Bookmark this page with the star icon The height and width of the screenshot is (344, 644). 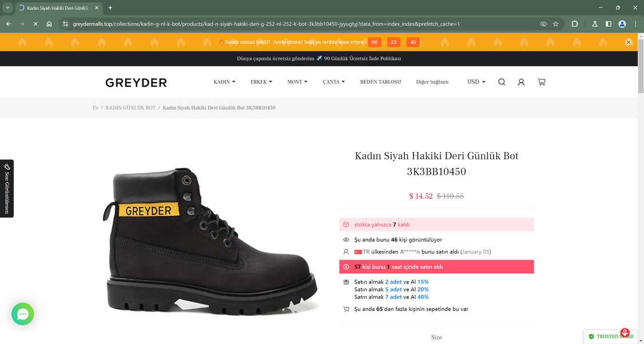(556, 24)
